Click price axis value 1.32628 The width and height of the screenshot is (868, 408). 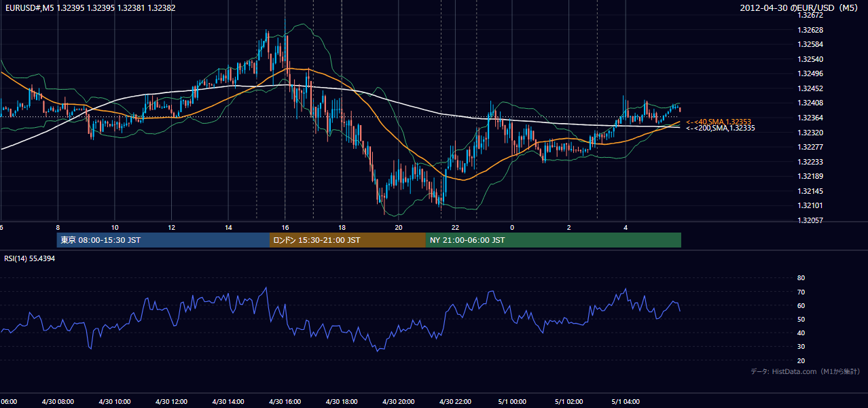click(x=810, y=30)
